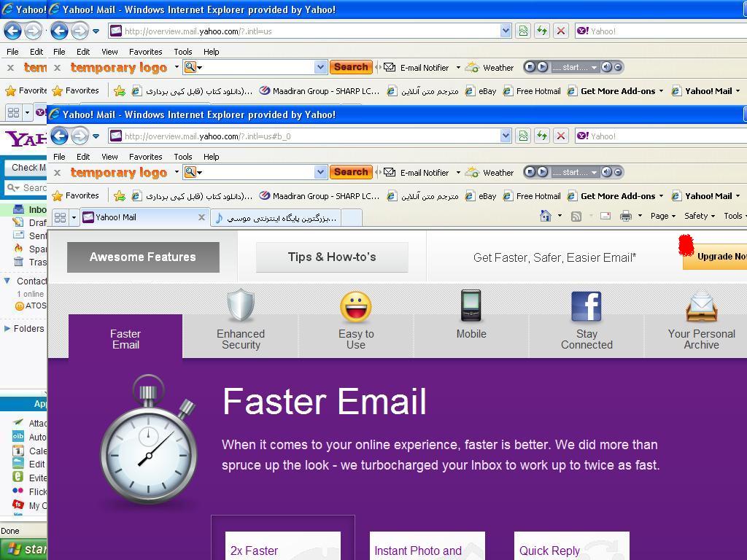Click Refresh icon in the front window
Image resolution: width=747 pixels, height=560 pixels.
coord(542,136)
